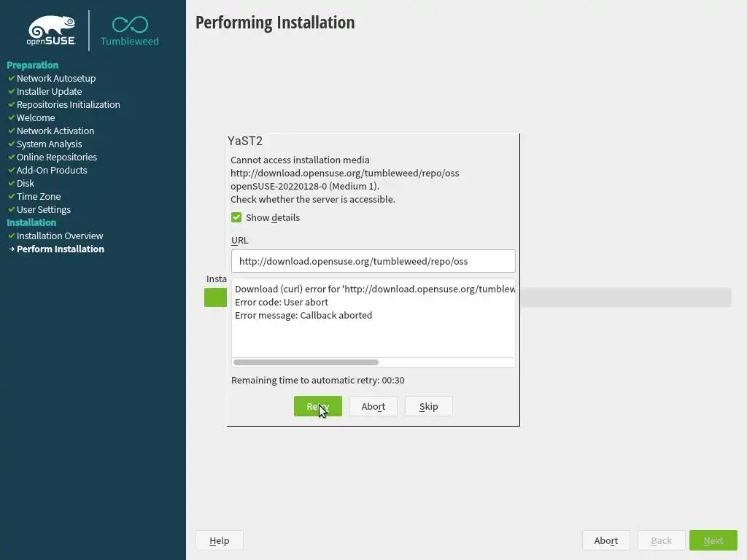This screenshot has height=560, width=747.
Task: Click 'Remaining time to automatic retry' text
Action: point(318,380)
